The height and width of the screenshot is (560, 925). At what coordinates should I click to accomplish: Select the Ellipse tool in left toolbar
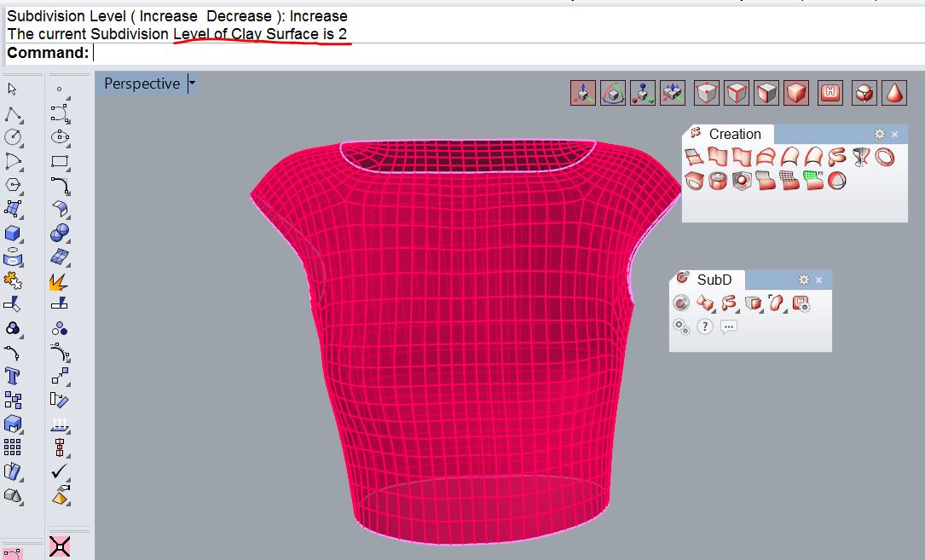tap(60, 137)
